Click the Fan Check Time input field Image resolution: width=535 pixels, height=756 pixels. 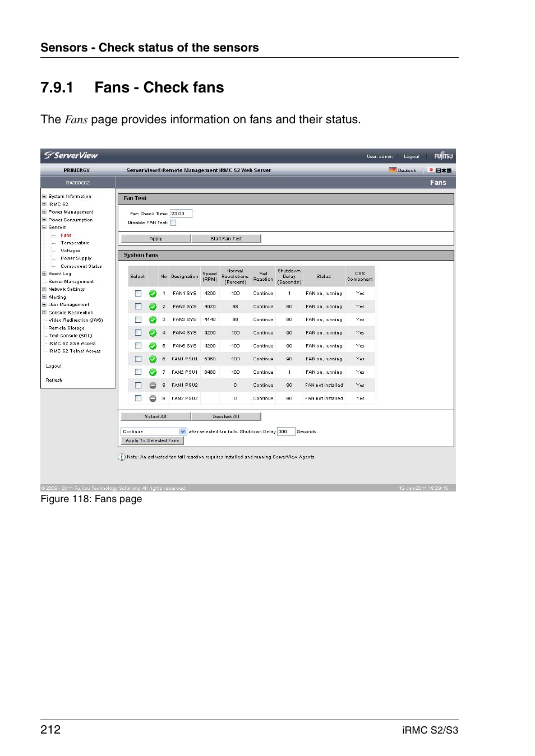tap(181, 214)
